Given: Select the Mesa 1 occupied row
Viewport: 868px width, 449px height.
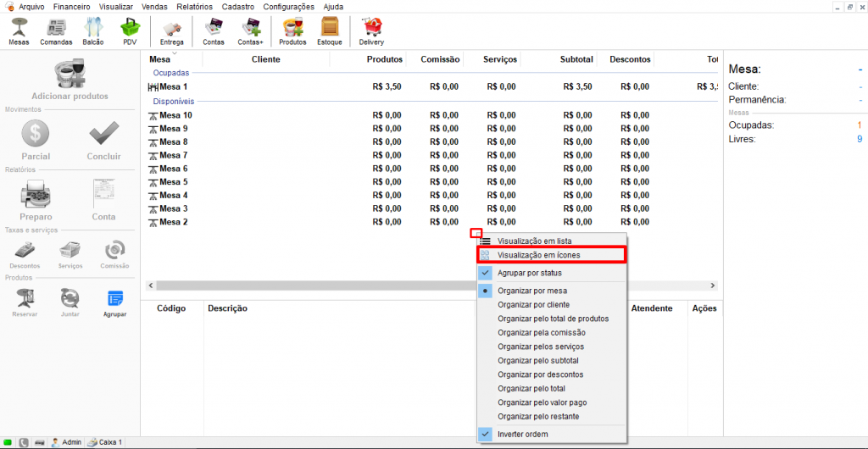Looking at the screenshot, I should point(173,86).
